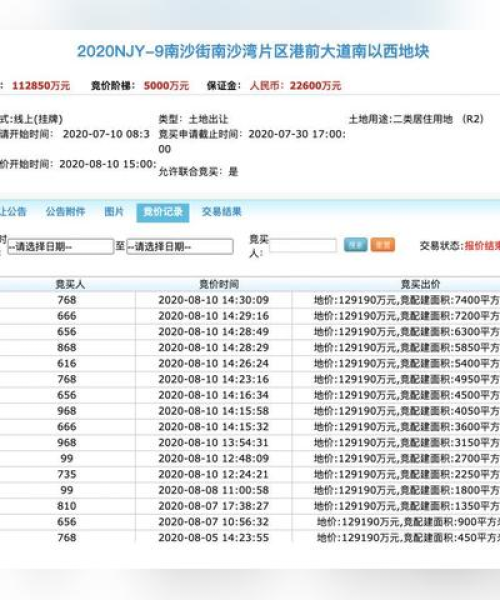The width and height of the screenshot is (500, 600).
Task: Click the bid time 2020-08-10 14:29:16
Action: coord(213,316)
